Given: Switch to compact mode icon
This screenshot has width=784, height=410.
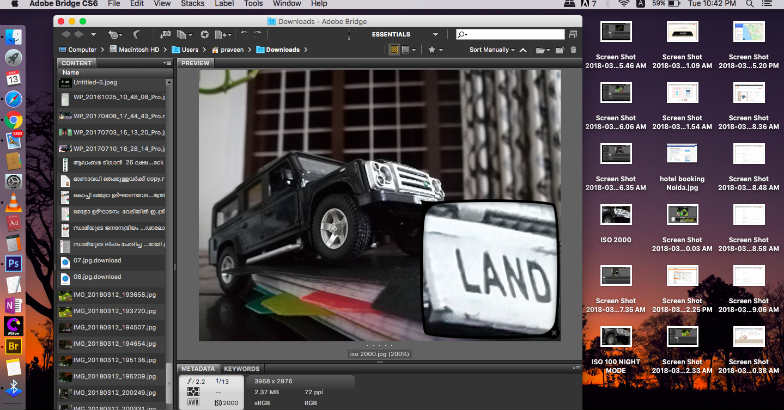Looking at the screenshot, I should (x=572, y=34).
